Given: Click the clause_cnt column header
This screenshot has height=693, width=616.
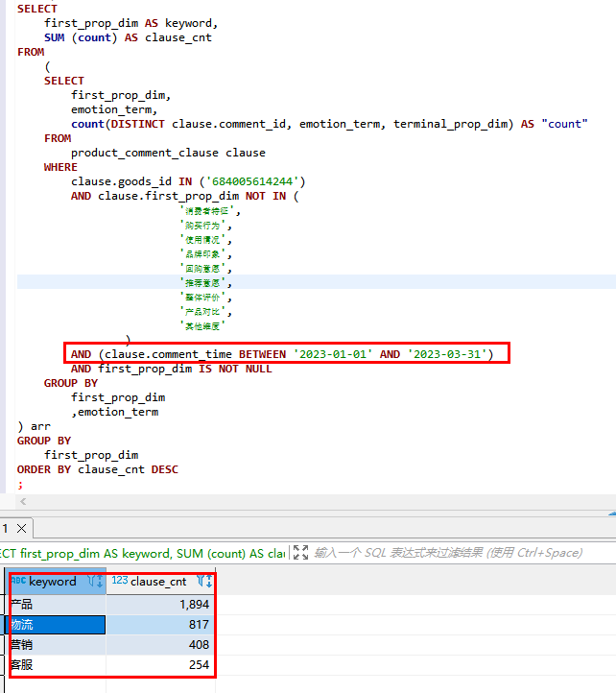Looking at the screenshot, I should (x=161, y=582).
